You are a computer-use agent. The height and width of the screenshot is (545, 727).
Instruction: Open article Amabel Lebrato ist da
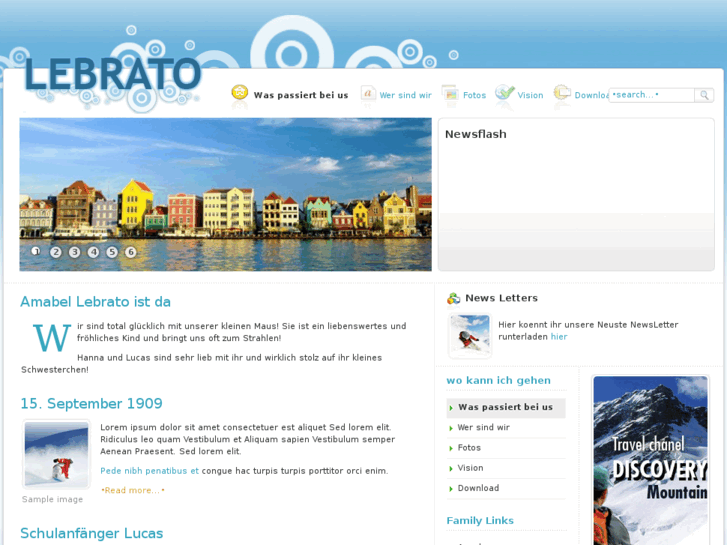95,302
